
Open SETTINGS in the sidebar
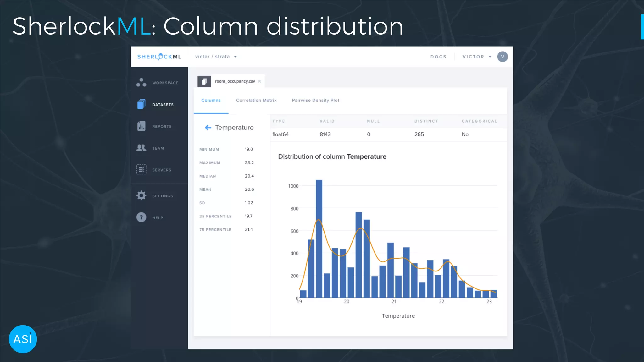pos(163,196)
